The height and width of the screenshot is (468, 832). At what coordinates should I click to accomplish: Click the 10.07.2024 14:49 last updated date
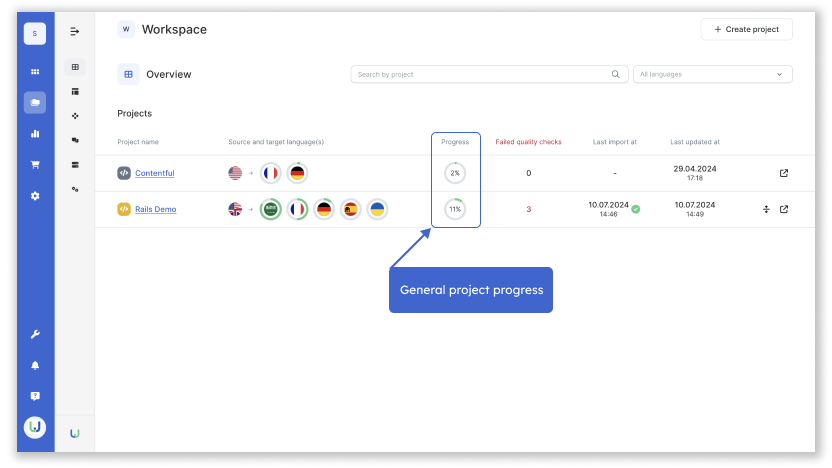tap(695, 209)
